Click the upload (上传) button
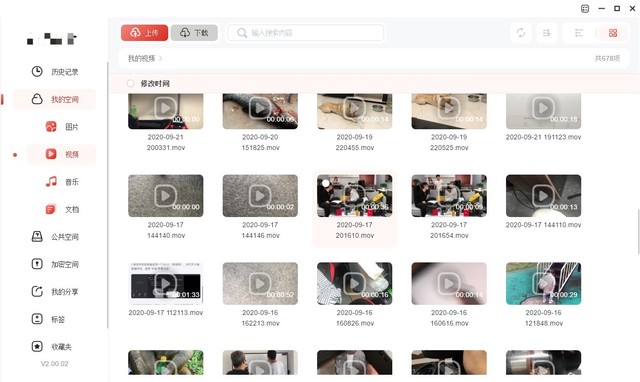640x382 pixels. 144,33
